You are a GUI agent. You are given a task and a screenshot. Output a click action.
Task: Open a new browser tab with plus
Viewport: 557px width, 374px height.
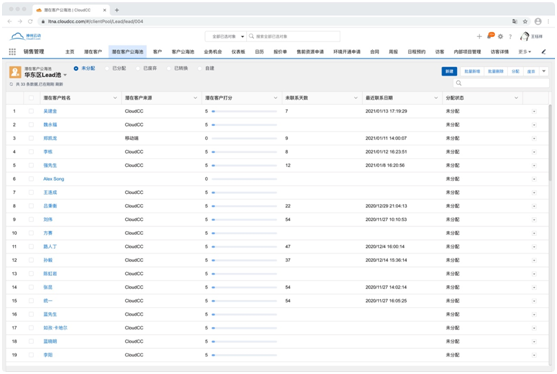tap(117, 10)
